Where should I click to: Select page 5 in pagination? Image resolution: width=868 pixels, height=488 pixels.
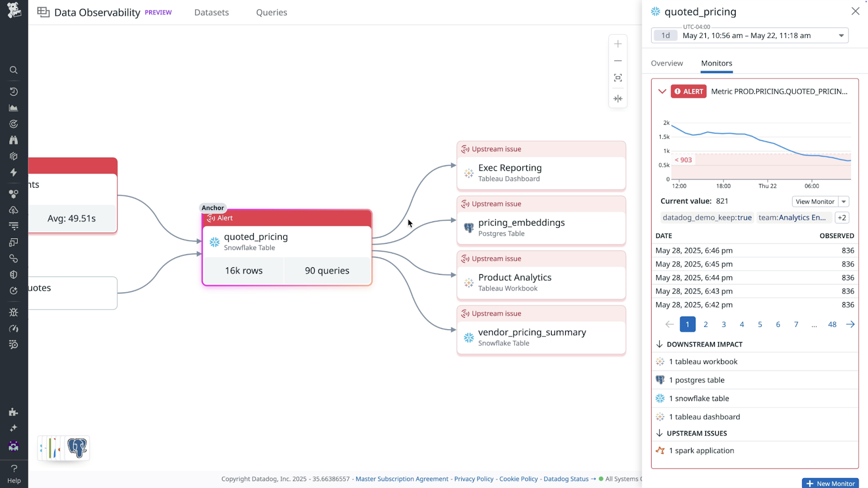click(760, 324)
